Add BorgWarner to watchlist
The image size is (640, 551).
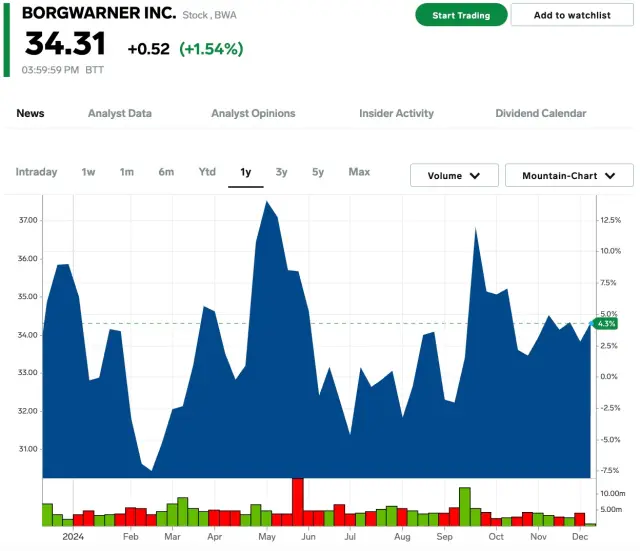pos(570,15)
